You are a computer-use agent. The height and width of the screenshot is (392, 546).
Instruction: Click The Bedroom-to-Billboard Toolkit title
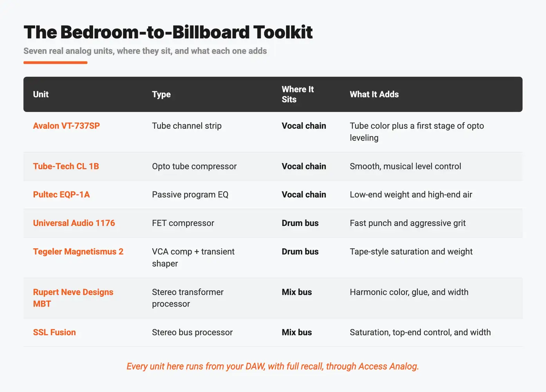click(168, 32)
